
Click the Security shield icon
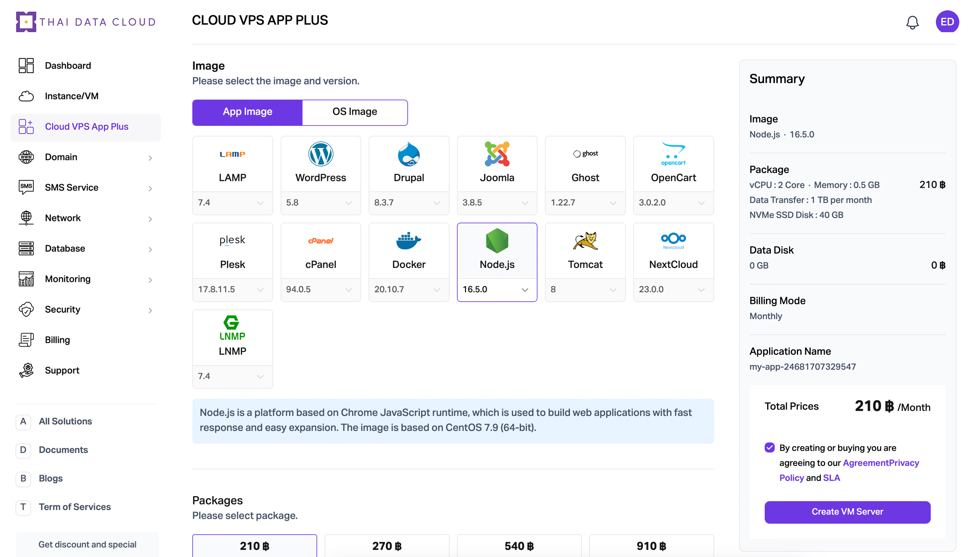click(26, 309)
